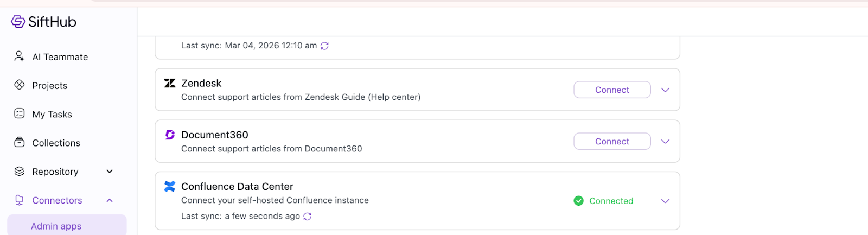Connect the Document360 integration
Viewport: 868px width, 235px height.
coord(612,142)
